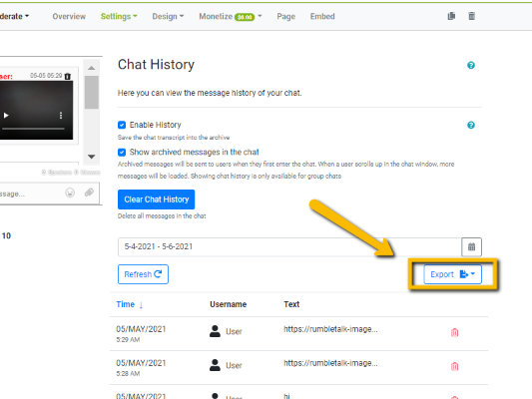The height and width of the screenshot is (399, 532).
Task: Open Chat History help question icon
Action: (471, 65)
